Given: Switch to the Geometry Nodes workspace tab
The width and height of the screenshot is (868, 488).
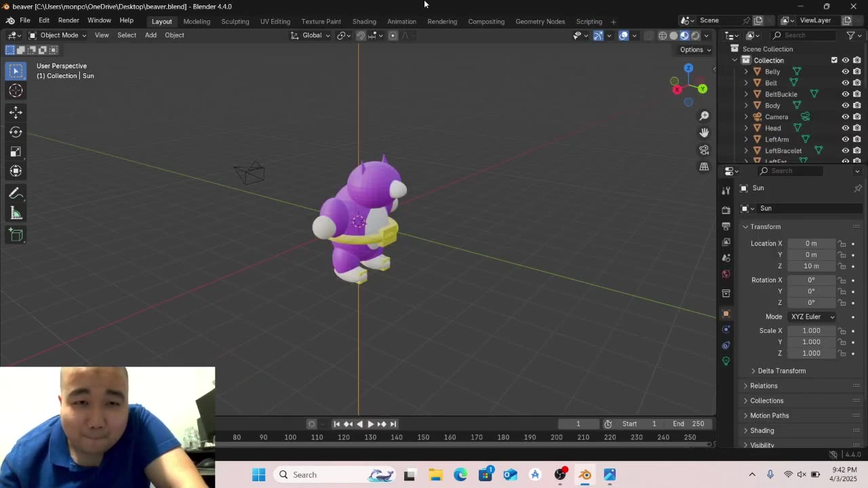Looking at the screenshot, I should pyautogui.click(x=540, y=21).
